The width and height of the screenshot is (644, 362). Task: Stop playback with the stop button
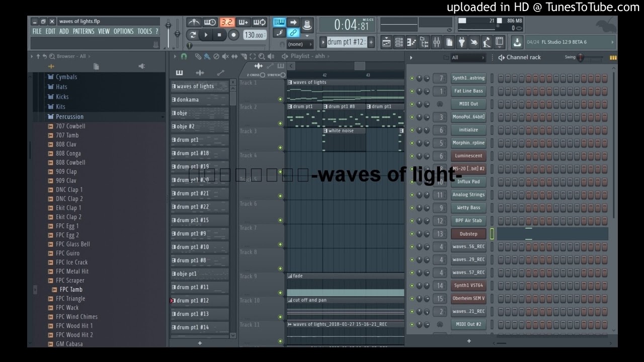click(x=219, y=35)
